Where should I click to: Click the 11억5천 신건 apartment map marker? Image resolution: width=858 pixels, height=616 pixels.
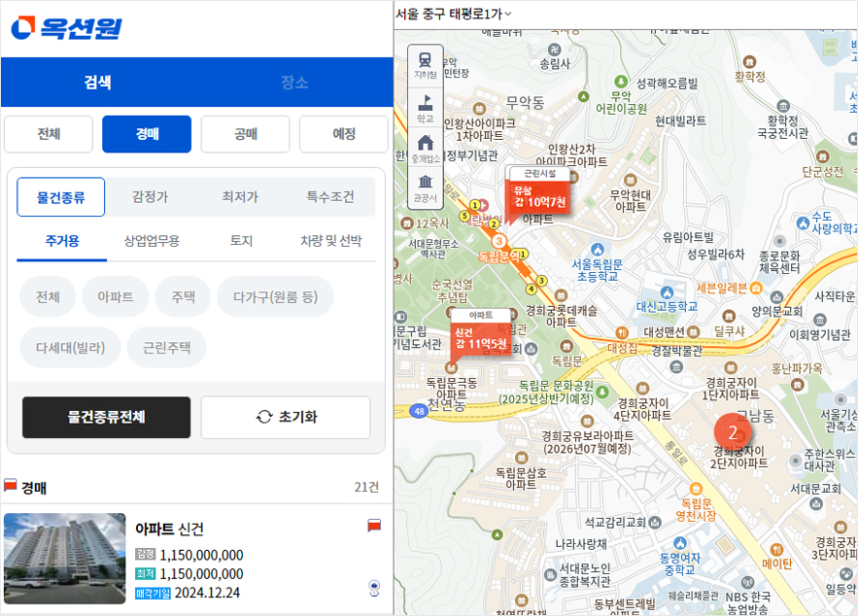pyautogui.click(x=481, y=337)
